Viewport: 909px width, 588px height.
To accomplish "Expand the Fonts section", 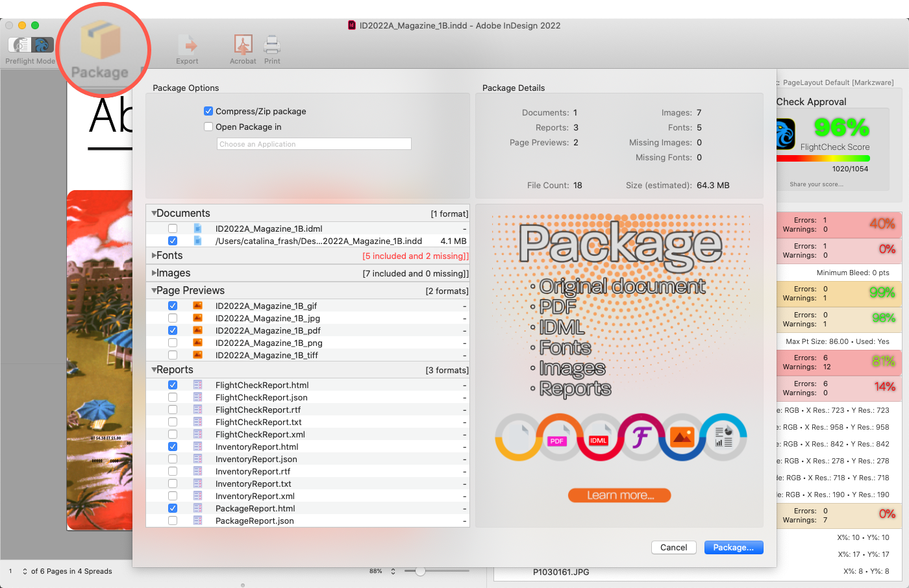I will tap(154, 256).
